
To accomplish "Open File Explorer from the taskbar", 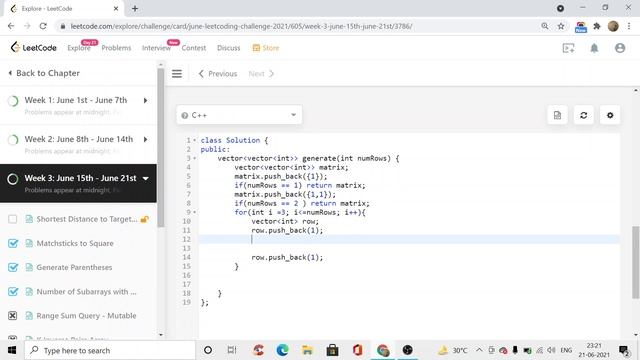I will coord(307,350).
